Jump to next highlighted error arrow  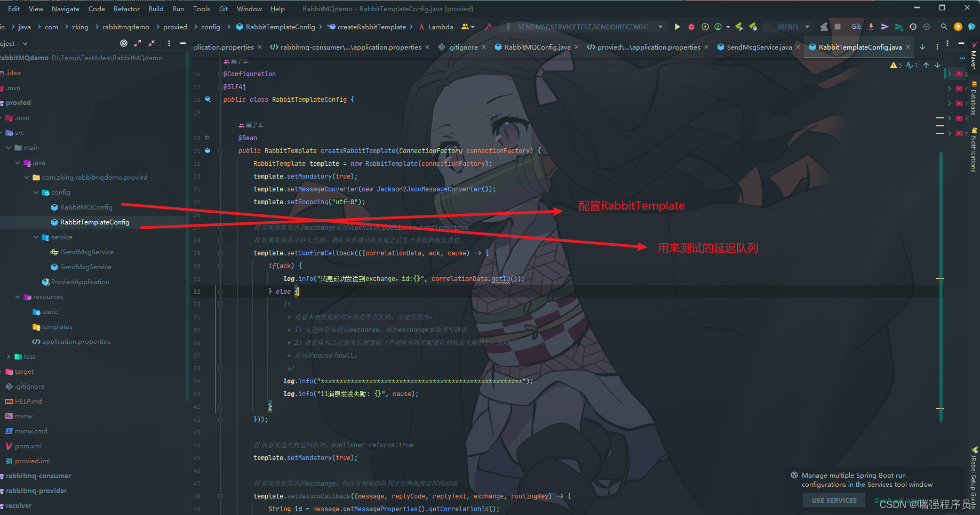(x=937, y=65)
